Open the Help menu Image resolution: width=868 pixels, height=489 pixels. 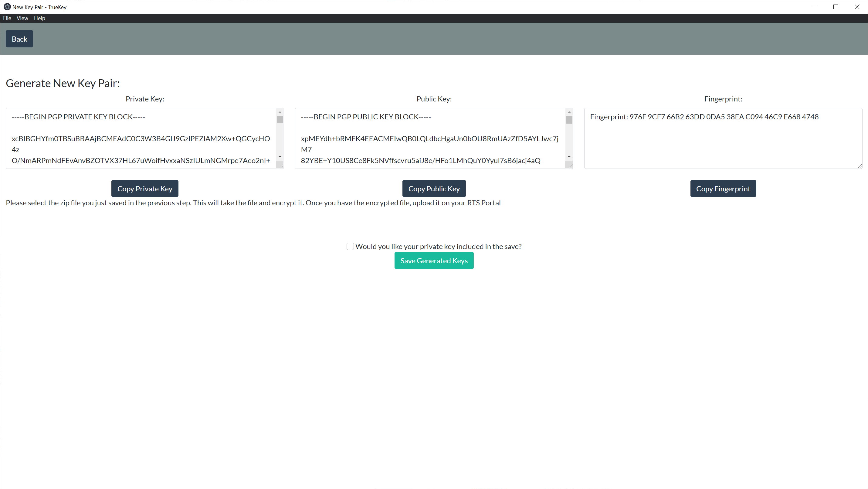39,18
